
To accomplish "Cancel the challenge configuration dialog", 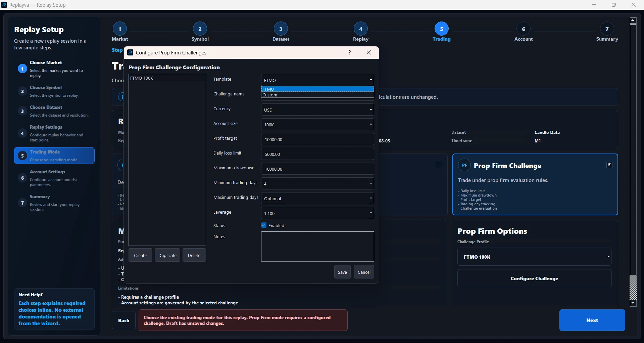I will (x=364, y=272).
